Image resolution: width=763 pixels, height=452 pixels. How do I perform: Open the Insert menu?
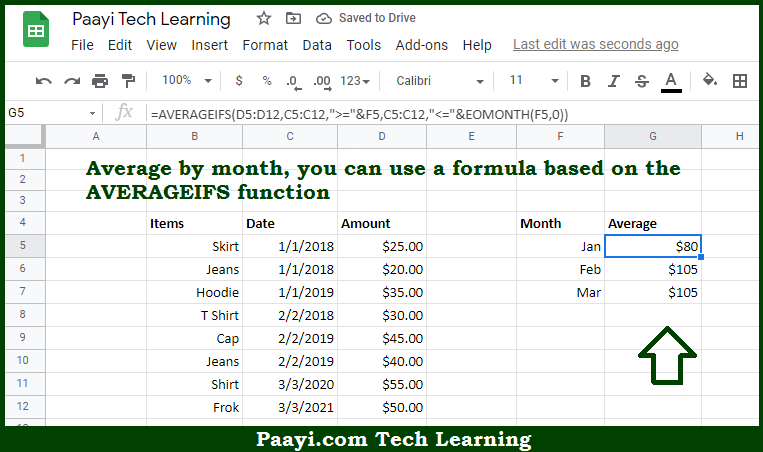point(209,45)
